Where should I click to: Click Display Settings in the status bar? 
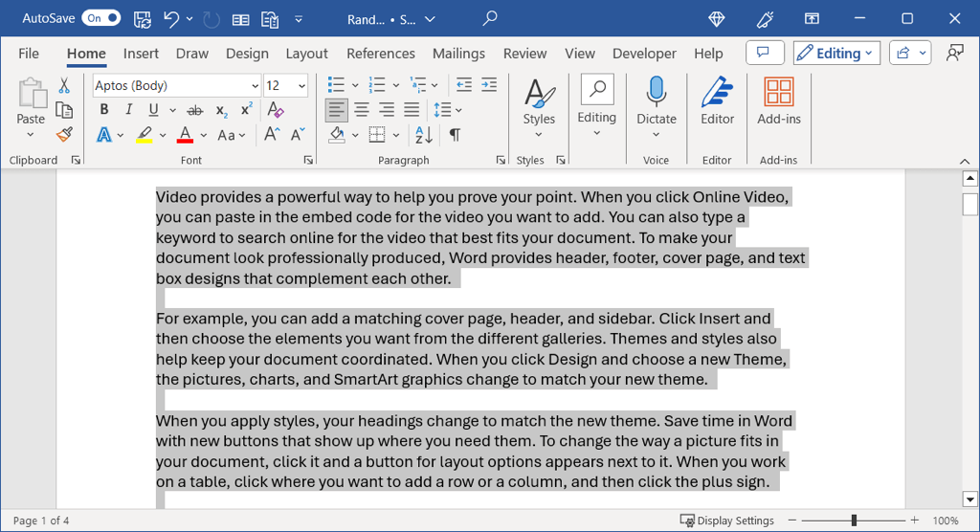point(727,521)
